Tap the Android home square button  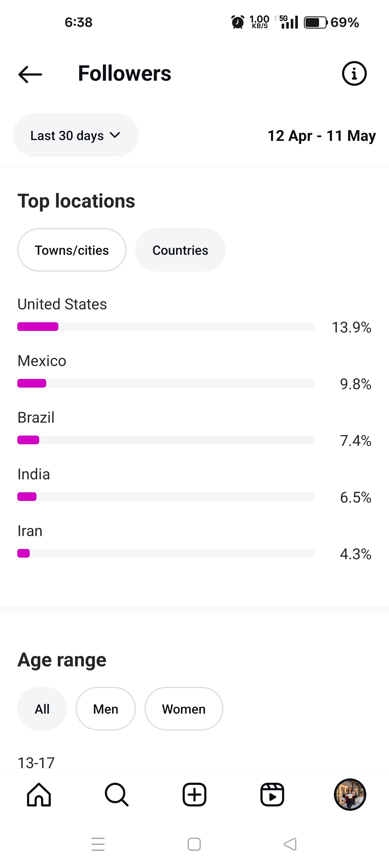click(194, 844)
